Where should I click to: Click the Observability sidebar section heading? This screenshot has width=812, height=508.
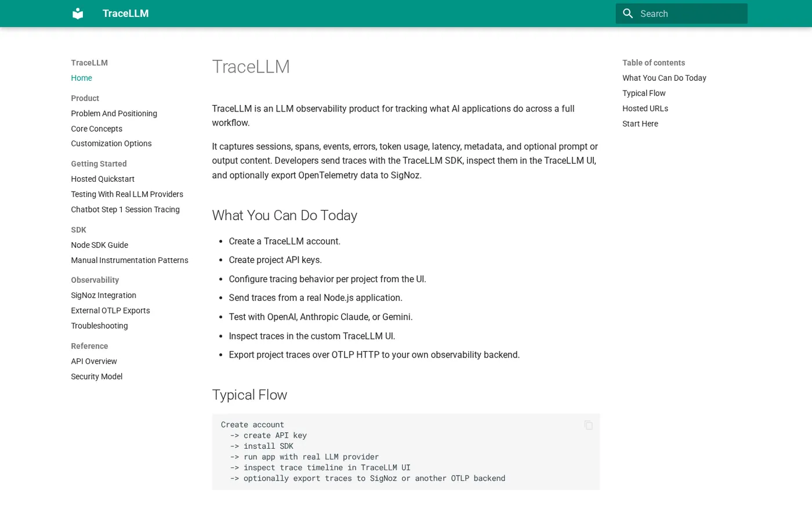95,280
